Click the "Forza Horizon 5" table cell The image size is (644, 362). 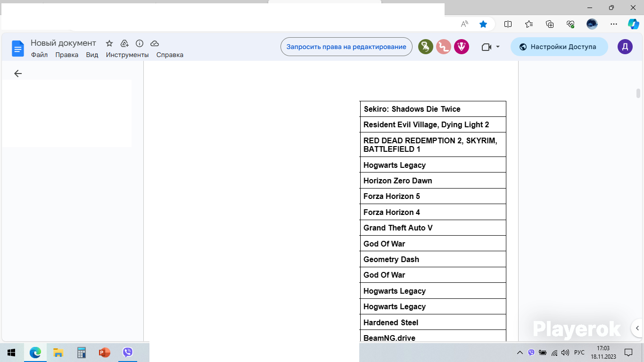tap(433, 197)
